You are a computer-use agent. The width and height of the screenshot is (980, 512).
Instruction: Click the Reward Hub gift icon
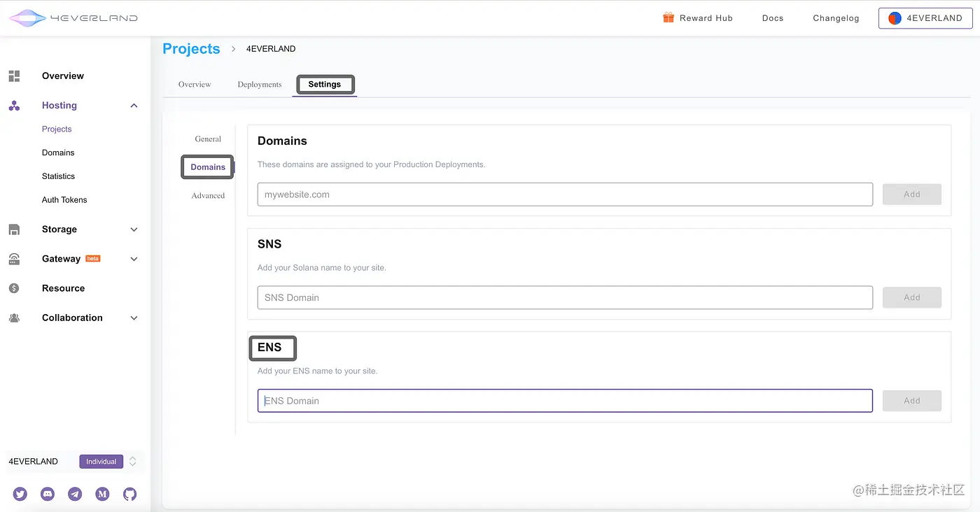668,18
